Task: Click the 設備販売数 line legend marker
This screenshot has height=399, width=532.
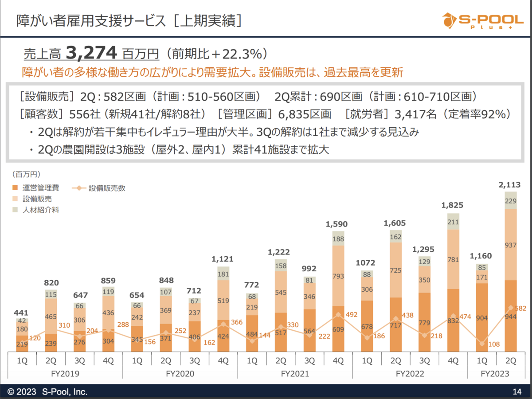Action: 78,188
